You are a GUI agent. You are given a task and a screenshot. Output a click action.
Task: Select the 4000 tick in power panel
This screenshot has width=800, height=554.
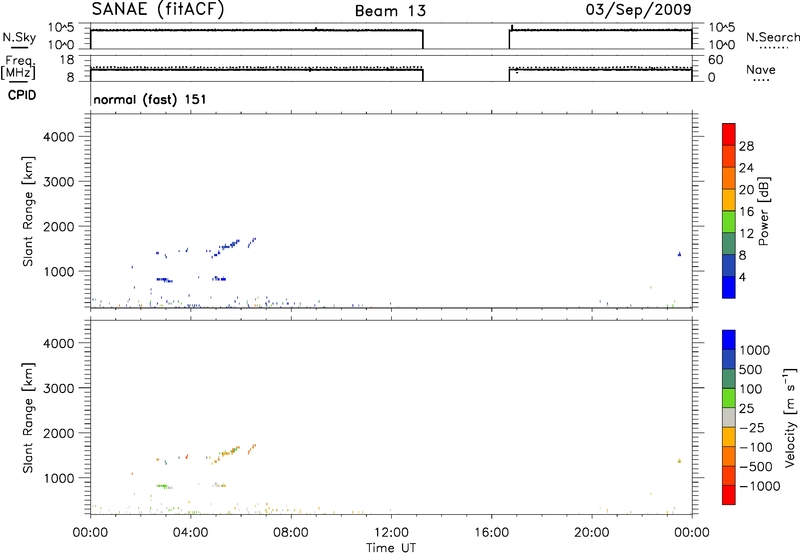58,137
